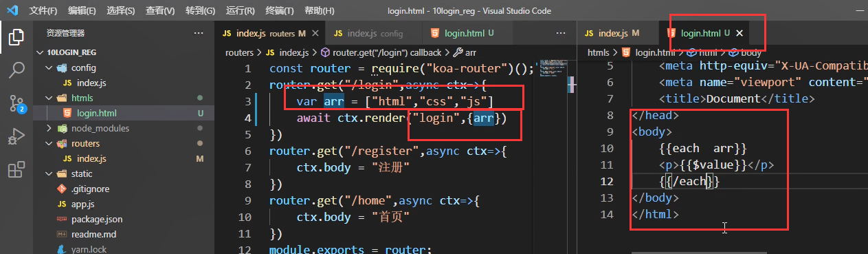This screenshot has height=254, width=868.
Task: Open the package.json file
Action: pyautogui.click(x=97, y=219)
